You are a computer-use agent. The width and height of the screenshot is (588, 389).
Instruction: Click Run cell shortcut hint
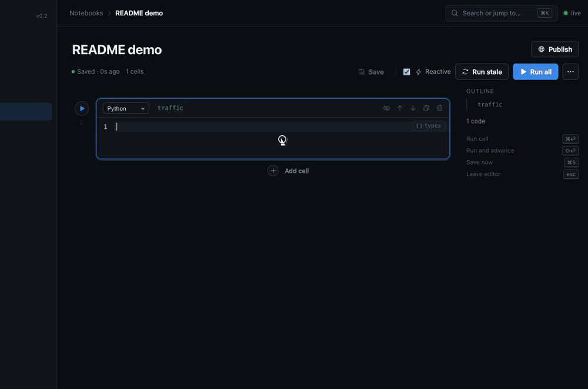[x=477, y=138]
